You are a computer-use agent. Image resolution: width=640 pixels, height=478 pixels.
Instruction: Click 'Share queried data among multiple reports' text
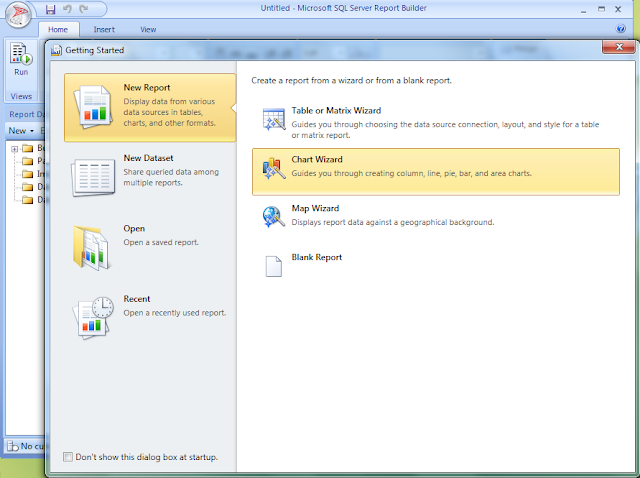pos(171,178)
